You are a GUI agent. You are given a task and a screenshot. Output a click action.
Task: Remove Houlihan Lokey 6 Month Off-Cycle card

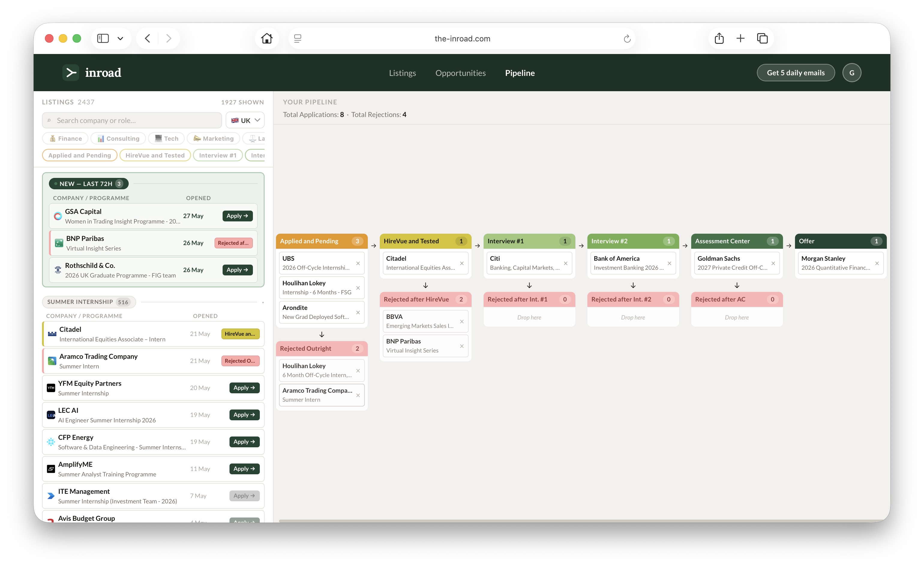tap(358, 371)
